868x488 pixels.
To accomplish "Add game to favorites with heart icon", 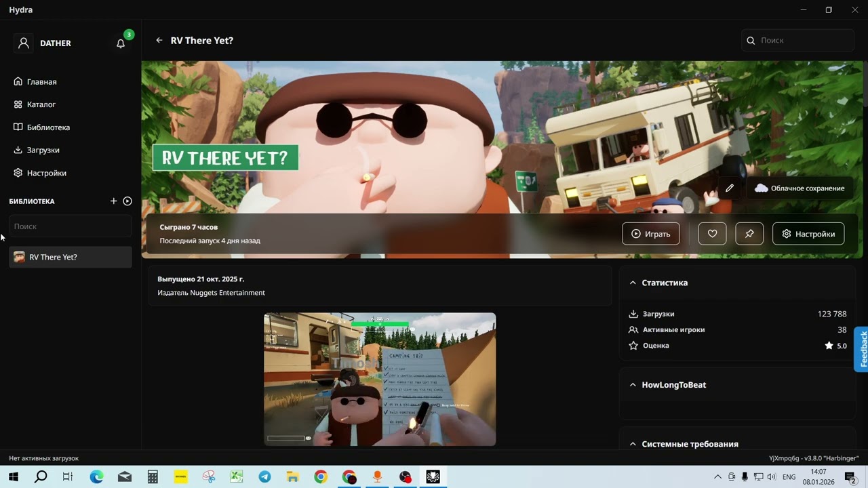I will (713, 234).
